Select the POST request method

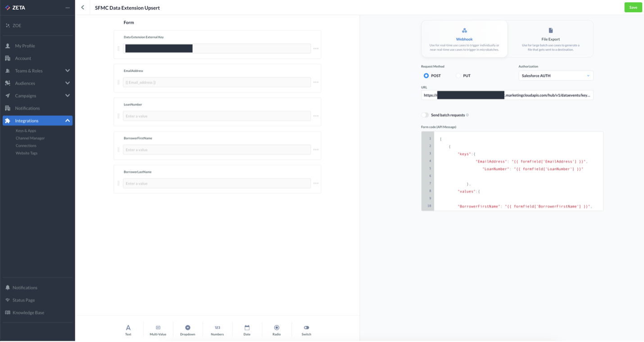click(x=426, y=76)
